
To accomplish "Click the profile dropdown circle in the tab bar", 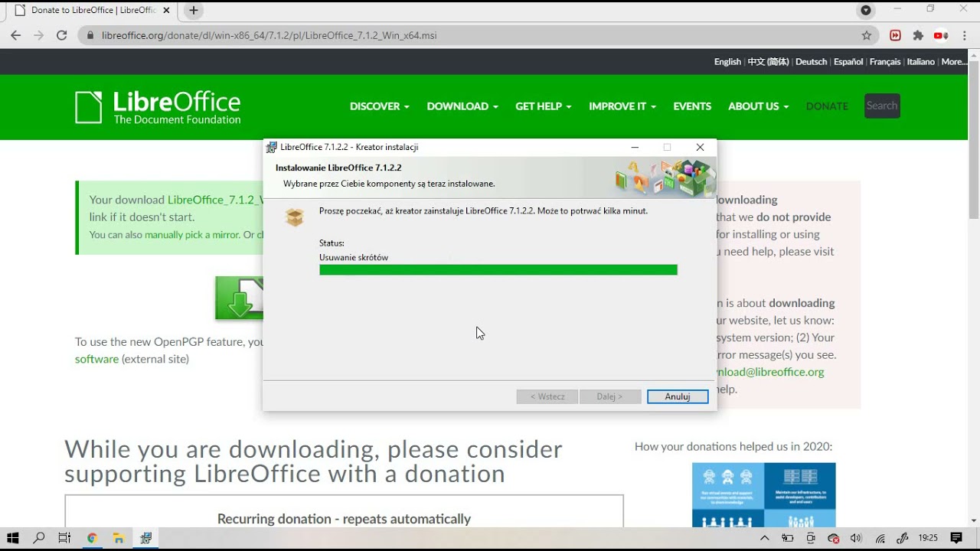I will coord(866,11).
